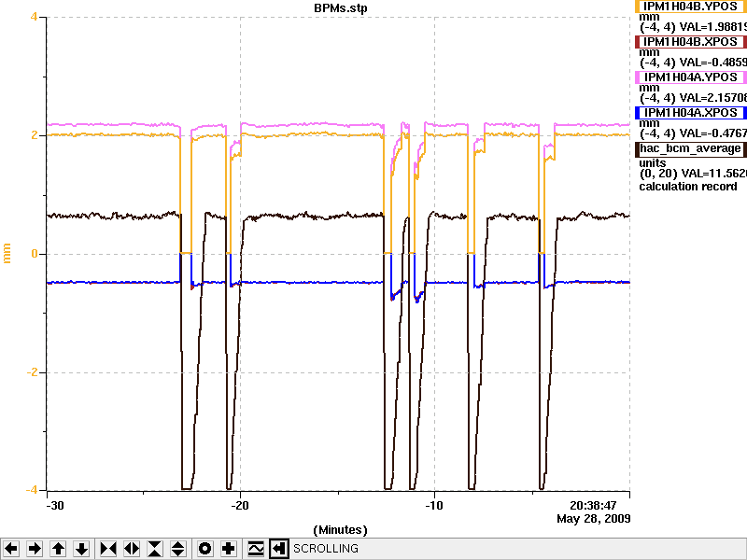Compress the time axis with inward-pointing triangles
This screenshot has width=747, height=560.
tap(108, 549)
